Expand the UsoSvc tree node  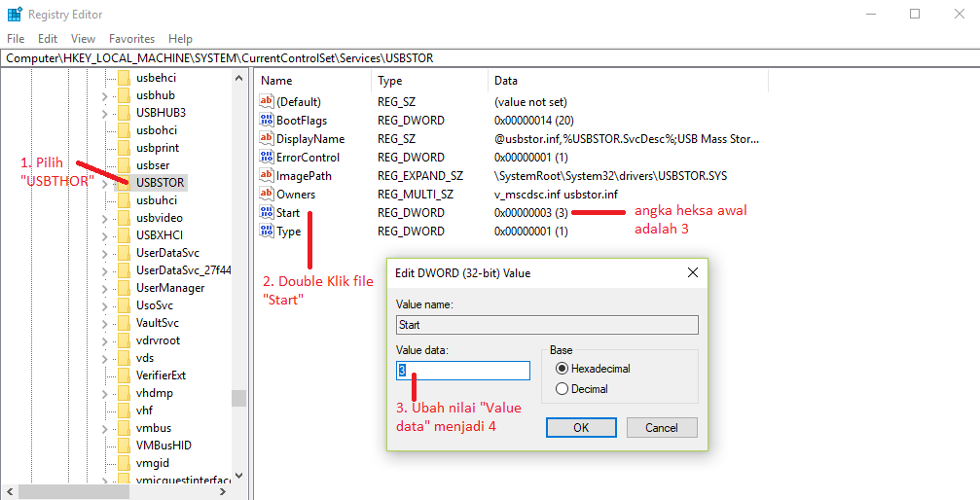click(104, 305)
